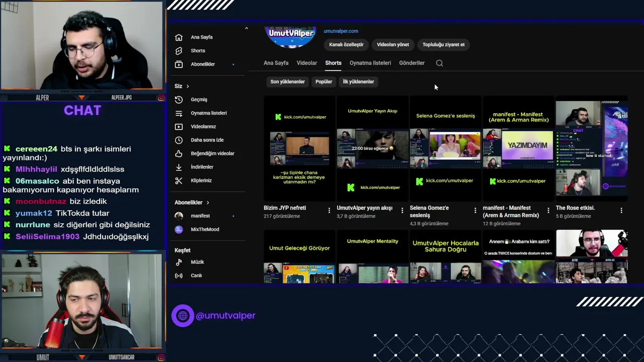The height and width of the screenshot is (362, 644).
Task: Open The Rose etkisi short thumbnail
Action: (x=592, y=148)
